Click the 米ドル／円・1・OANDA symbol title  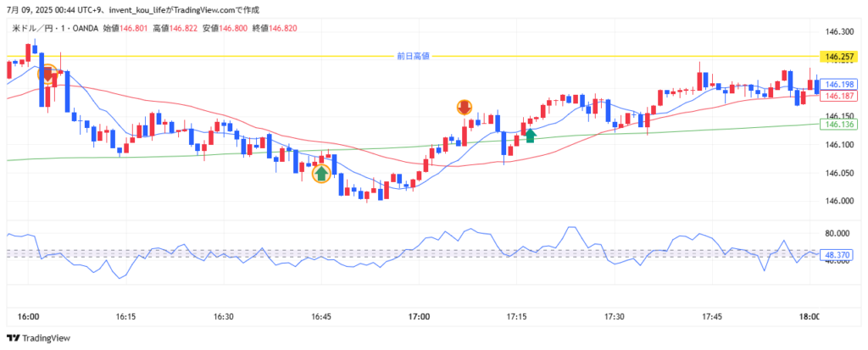(x=55, y=28)
